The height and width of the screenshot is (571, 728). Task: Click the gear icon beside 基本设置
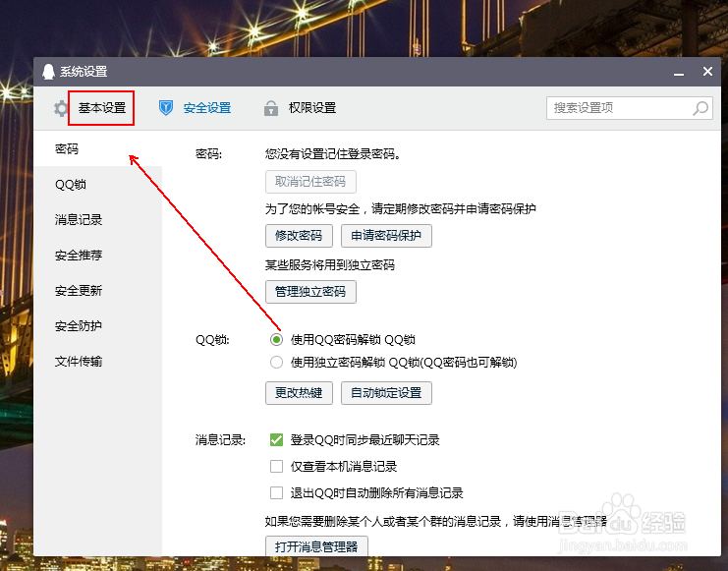(60, 108)
